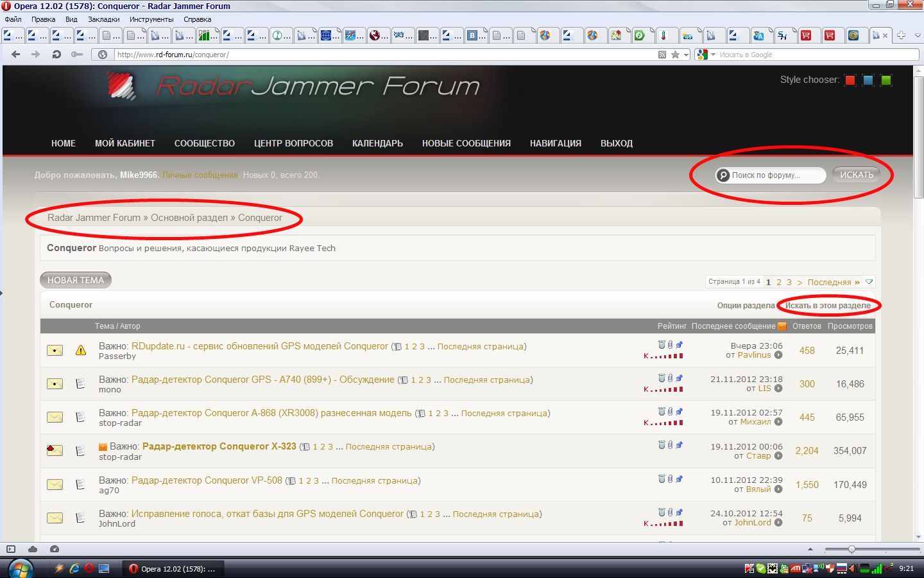The height and width of the screenshot is (578, 924).
Task: Expand the status bar view arrow
Action: (x=810, y=549)
